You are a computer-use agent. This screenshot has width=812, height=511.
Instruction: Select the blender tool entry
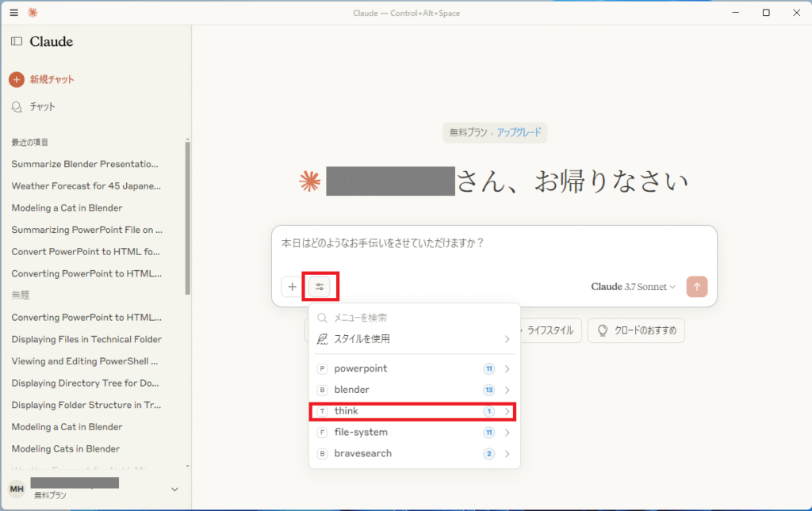414,390
